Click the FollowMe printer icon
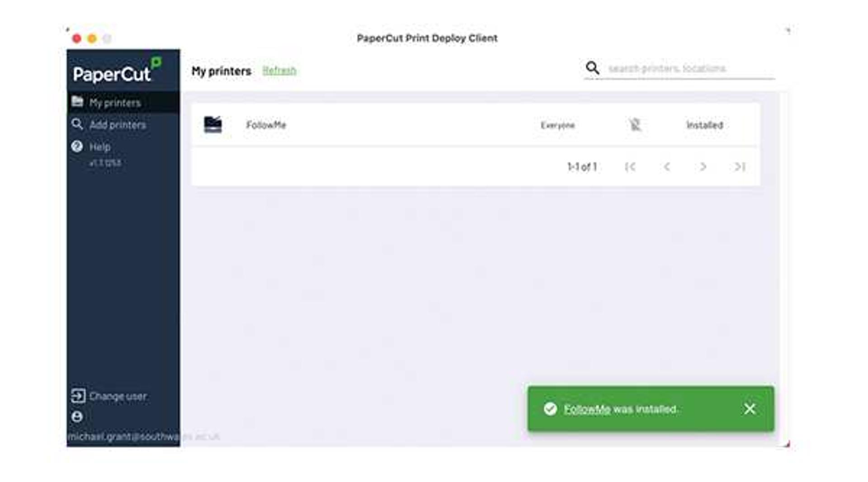 point(213,124)
